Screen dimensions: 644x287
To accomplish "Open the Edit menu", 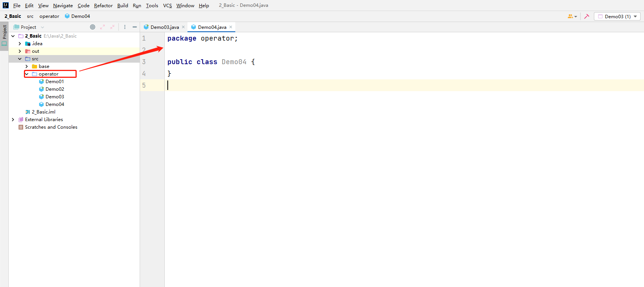I will coord(29,5).
